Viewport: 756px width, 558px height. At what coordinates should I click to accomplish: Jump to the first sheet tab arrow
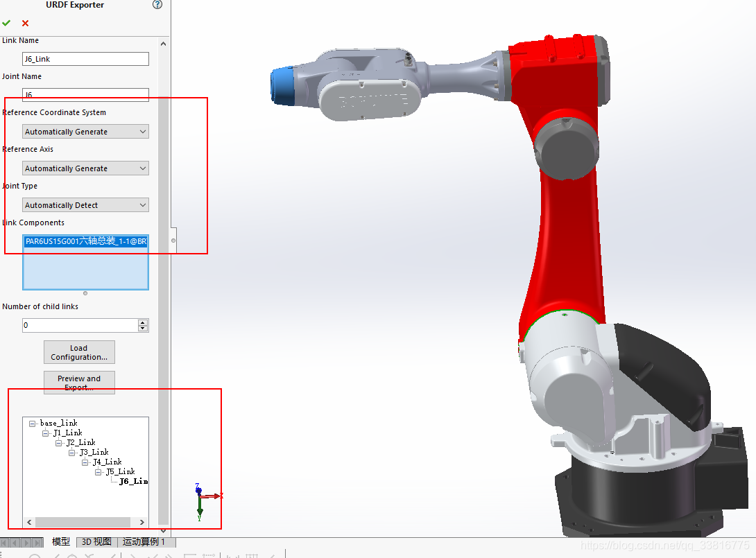pos(3,542)
